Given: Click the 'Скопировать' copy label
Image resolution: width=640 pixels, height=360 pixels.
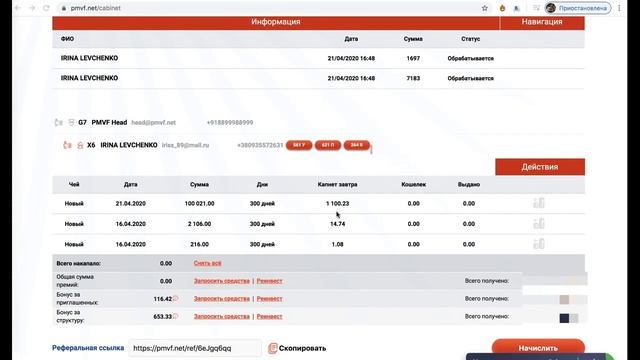Looking at the screenshot, I should [302, 348].
